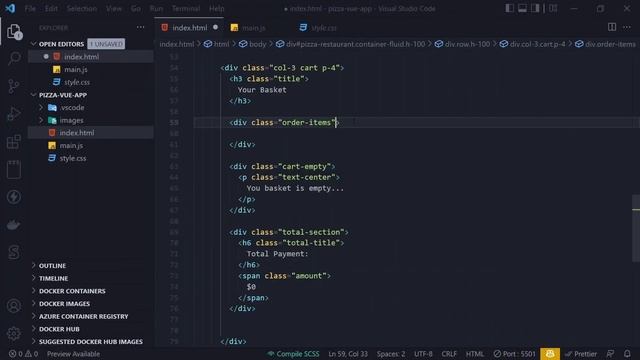Open the S-shaped icon in activity bar
Screen dimensions: 640x360
[x=14, y=252]
